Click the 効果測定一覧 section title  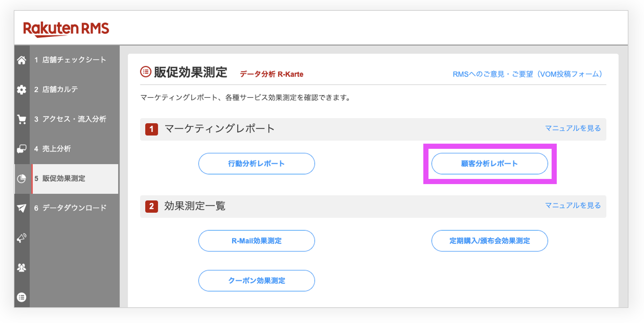tap(195, 206)
